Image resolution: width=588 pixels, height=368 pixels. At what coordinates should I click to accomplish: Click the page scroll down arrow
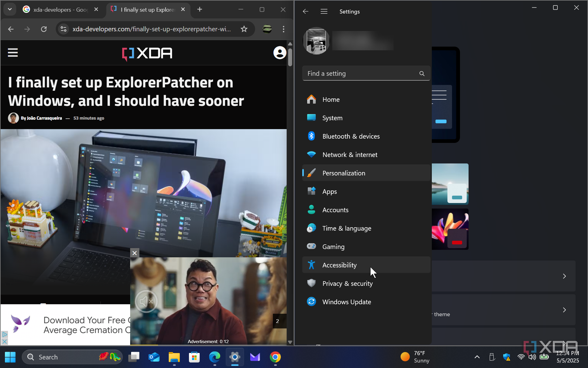point(290,342)
